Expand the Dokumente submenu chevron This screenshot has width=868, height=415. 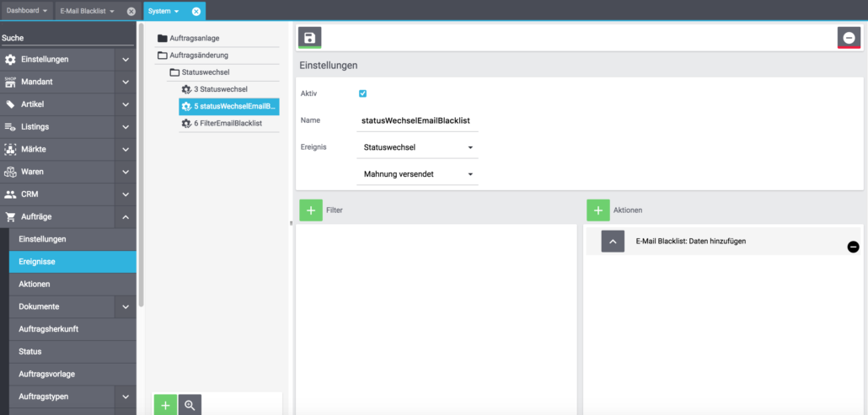click(126, 306)
